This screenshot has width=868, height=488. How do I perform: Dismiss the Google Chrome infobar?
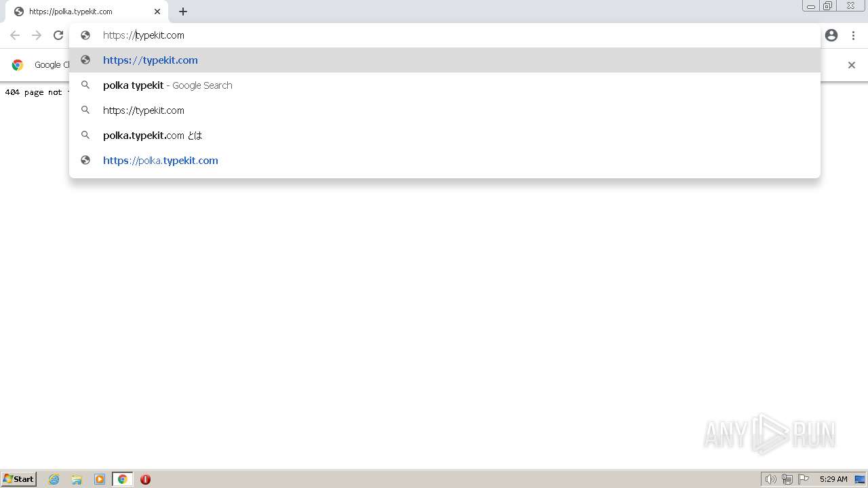[852, 65]
